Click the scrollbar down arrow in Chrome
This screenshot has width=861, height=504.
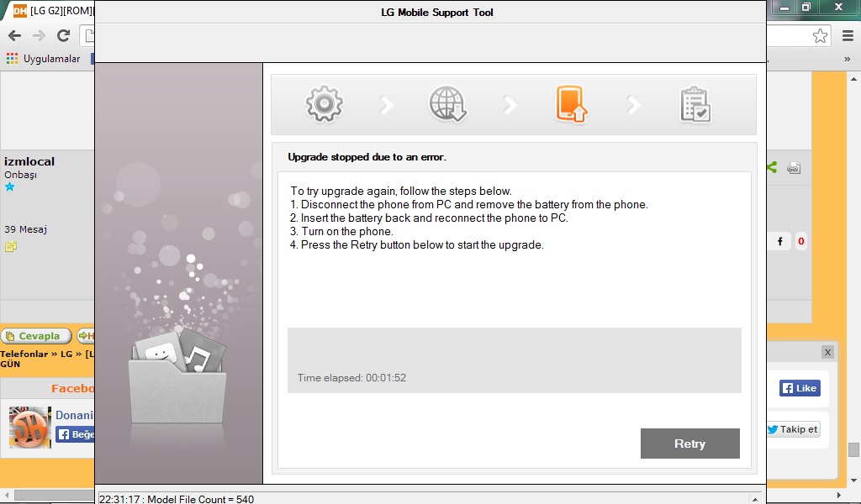pos(853,480)
